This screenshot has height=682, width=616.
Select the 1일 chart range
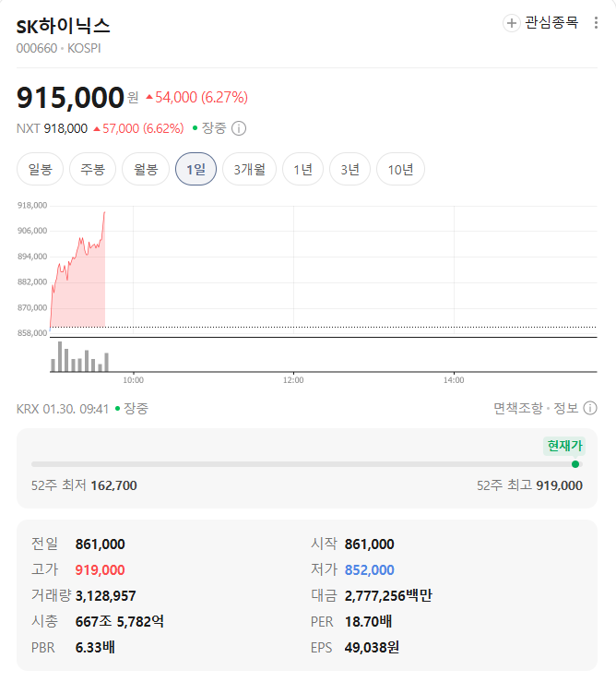195,169
